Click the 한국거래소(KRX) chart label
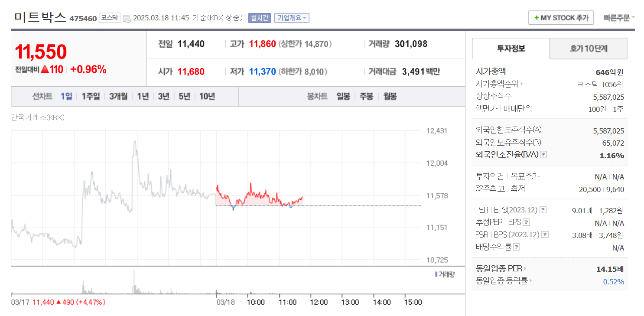The width and height of the screenshot is (644, 316). click(x=38, y=117)
